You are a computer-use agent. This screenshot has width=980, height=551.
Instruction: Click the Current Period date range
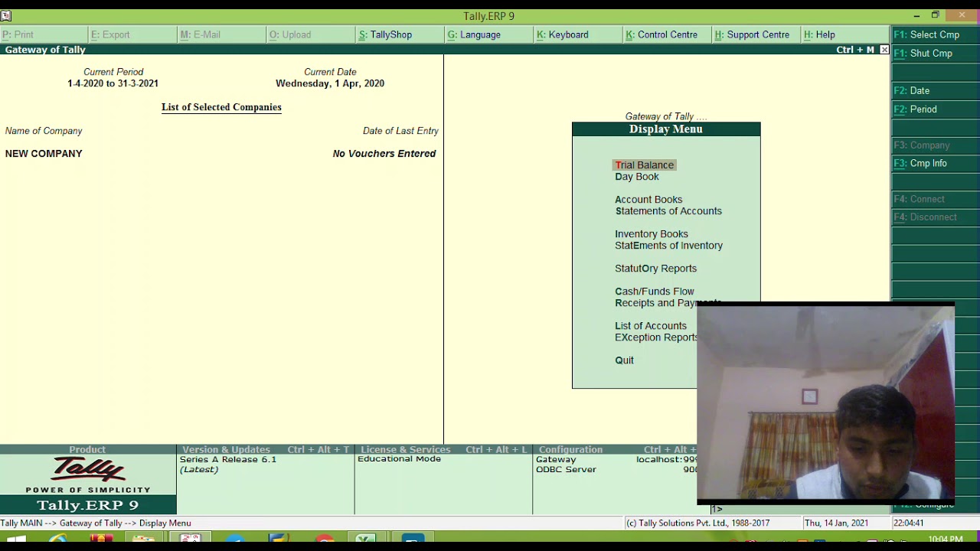click(x=113, y=83)
